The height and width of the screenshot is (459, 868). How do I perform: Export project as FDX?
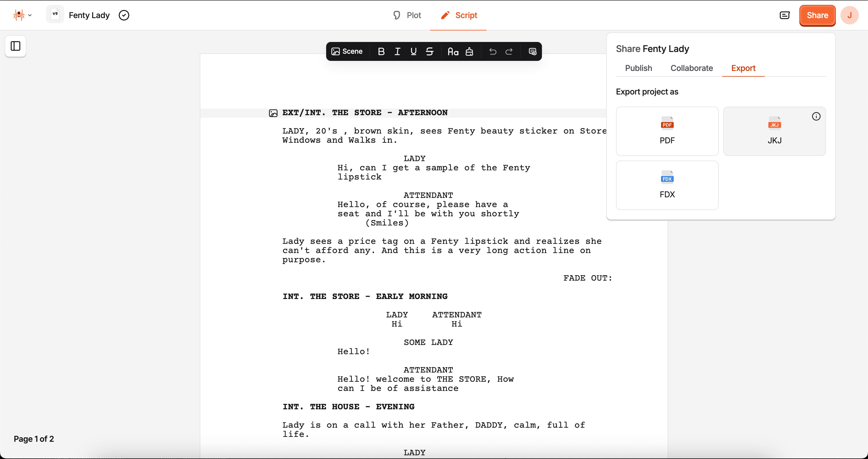click(667, 185)
